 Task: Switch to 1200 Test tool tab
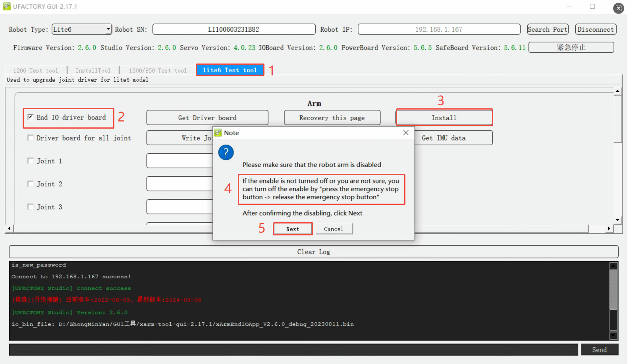(x=35, y=70)
